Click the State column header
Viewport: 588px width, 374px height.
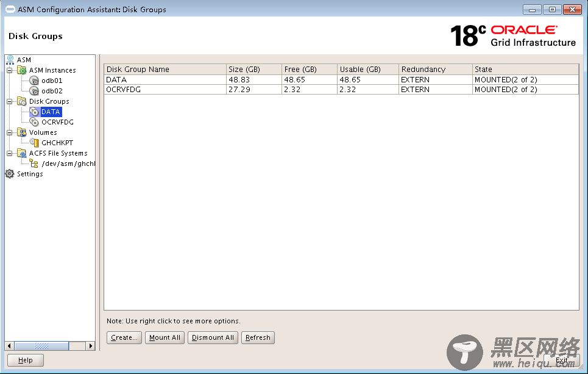(525, 69)
